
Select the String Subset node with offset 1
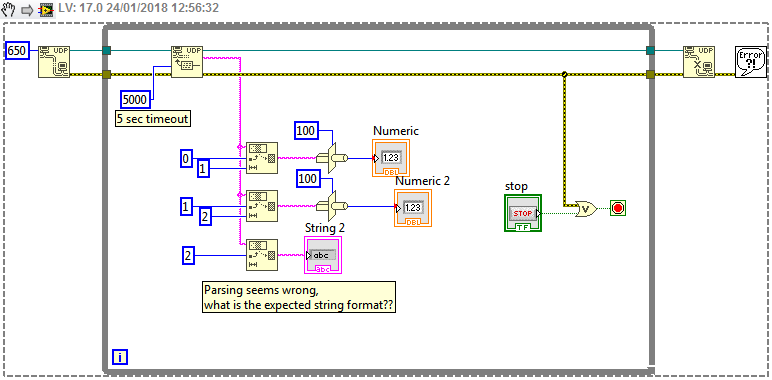tap(262, 206)
